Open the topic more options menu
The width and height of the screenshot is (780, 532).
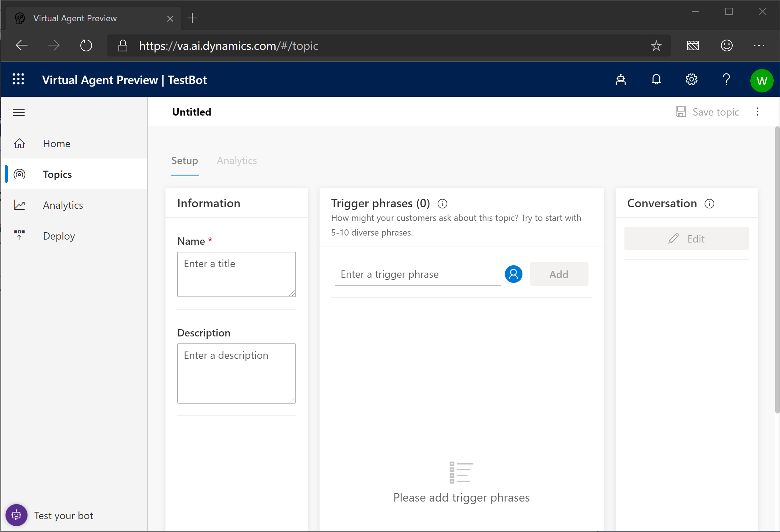[757, 112]
